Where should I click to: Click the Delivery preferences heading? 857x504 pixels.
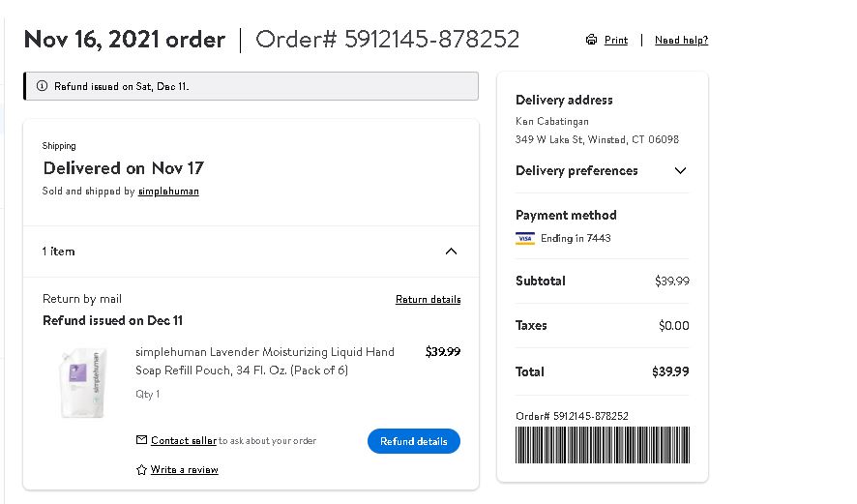pyautogui.click(x=576, y=170)
